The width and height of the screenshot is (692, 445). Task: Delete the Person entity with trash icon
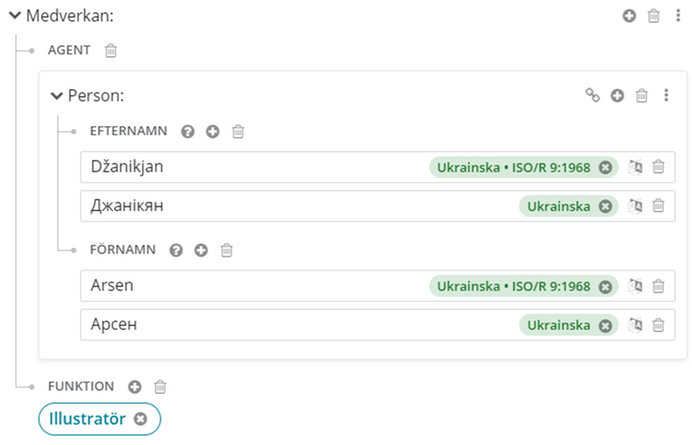642,96
